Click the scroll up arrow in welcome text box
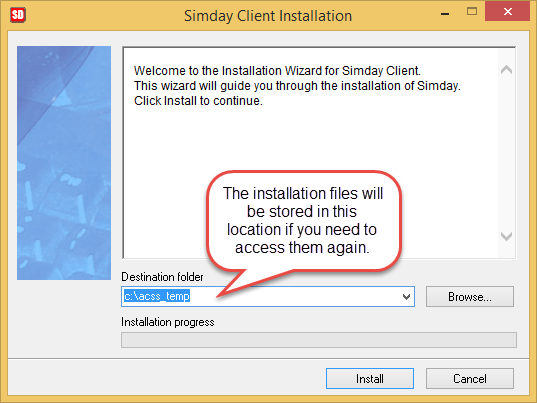 coord(506,70)
